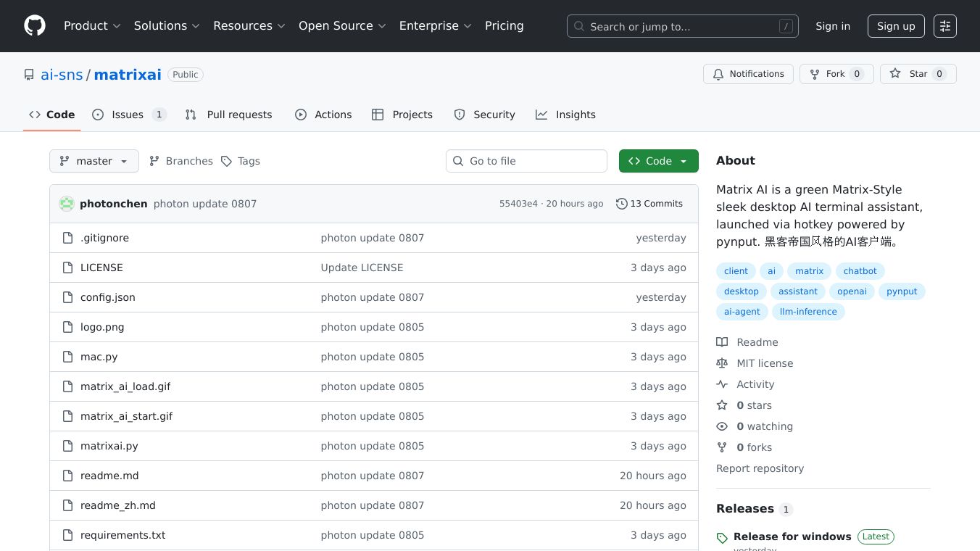Screen dimensions: 980x551
Task: Open the green Code dropdown
Action: (658, 161)
